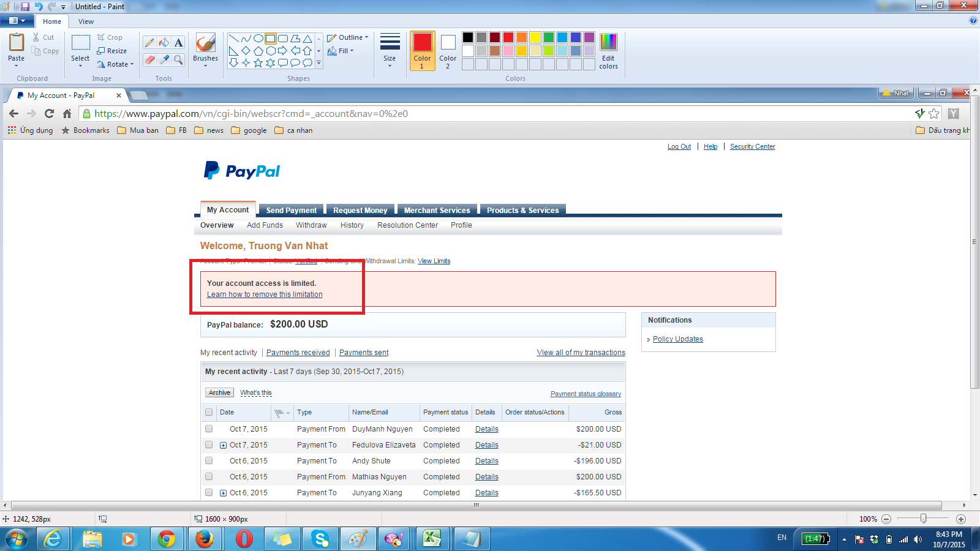Select the Five-point star shape
Screen dimensions: 980x551
click(x=258, y=62)
